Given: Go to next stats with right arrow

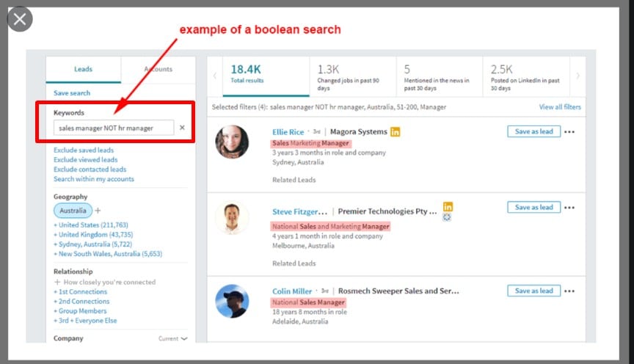Looking at the screenshot, I should click(577, 76).
